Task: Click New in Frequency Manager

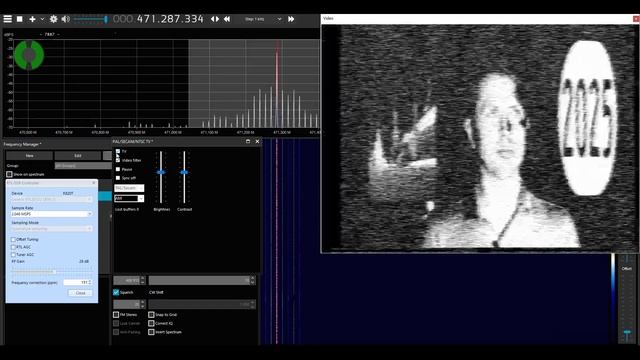Action: point(29,156)
